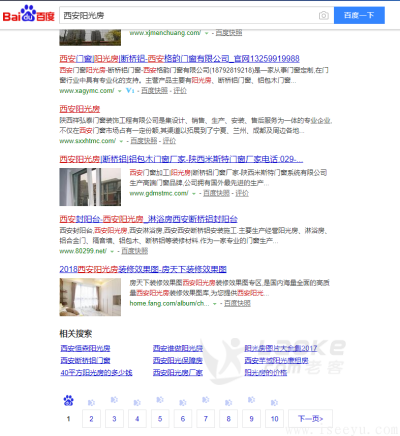Open the 西安阳光房 result title link
Image resolution: width=400 pixels, height=436 pixels.
click(x=80, y=109)
